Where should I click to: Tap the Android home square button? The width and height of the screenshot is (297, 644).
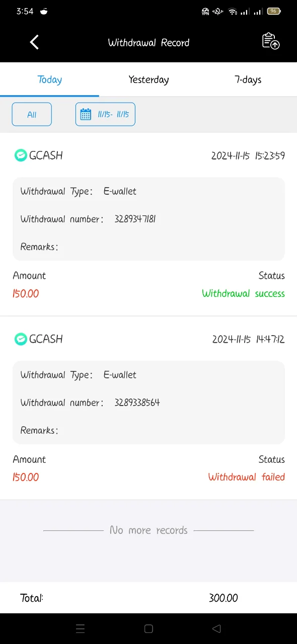(x=148, y=628)
